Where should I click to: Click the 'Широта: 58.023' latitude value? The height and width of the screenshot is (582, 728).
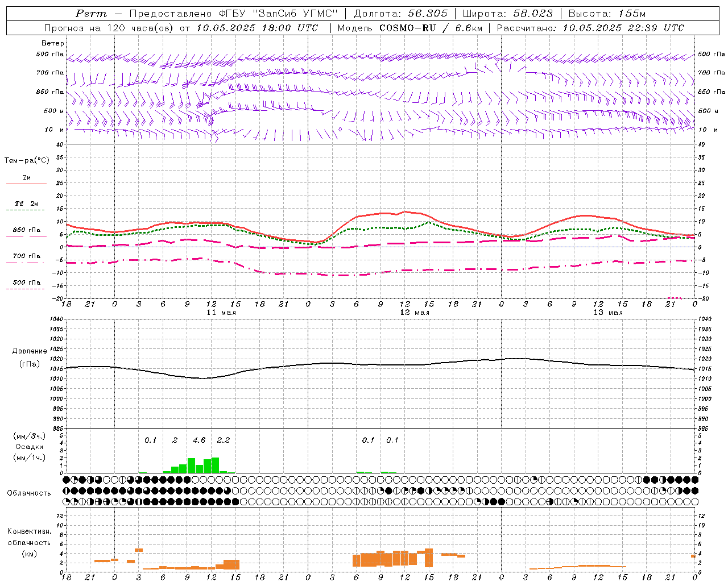point(508,14)
